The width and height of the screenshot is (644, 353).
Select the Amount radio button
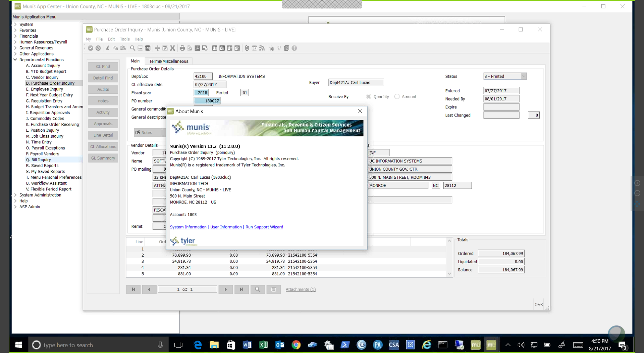pos(397,97)
